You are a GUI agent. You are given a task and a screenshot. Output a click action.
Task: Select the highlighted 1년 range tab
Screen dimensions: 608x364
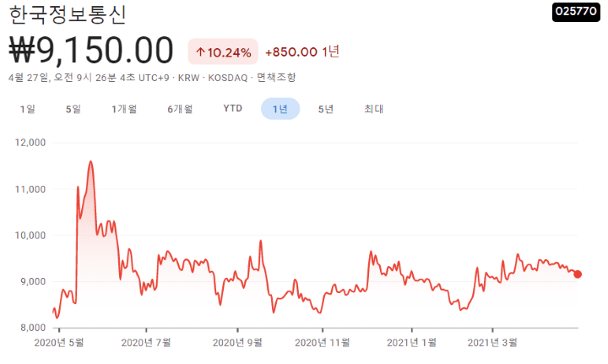click(280, 109)
